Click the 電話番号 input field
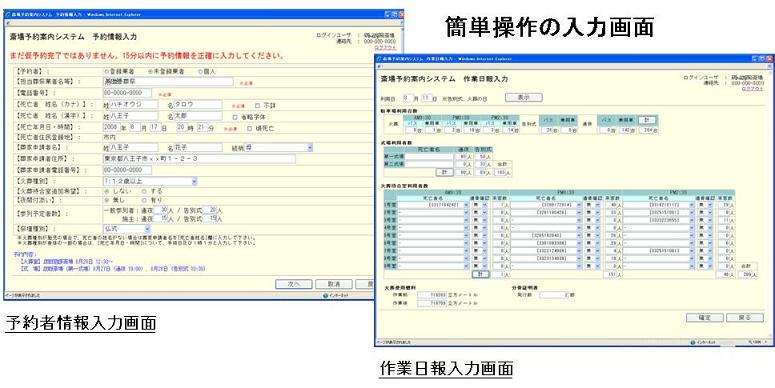775x388 pixels. [x=128, y=93]
